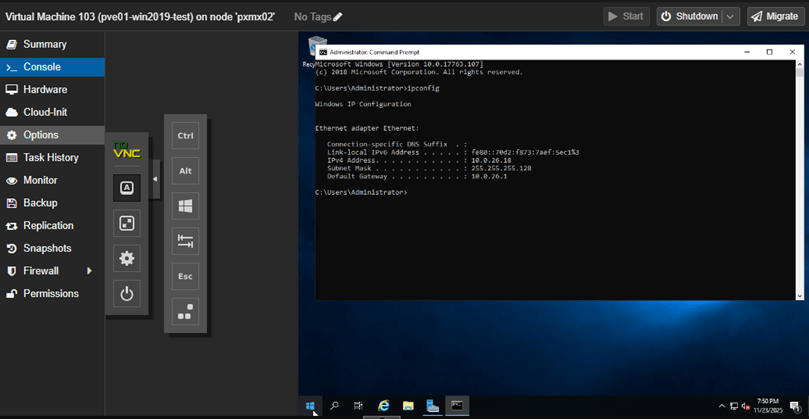Open the Windows Start menu in VM
Image resolution: width=809 pixels, height=419 pixels.
(x=310, y=406)
